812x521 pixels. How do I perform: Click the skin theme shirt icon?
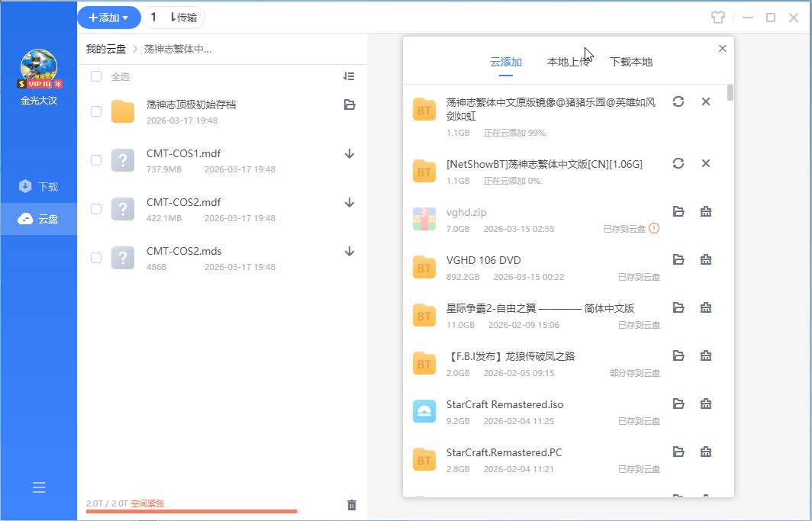717,18
